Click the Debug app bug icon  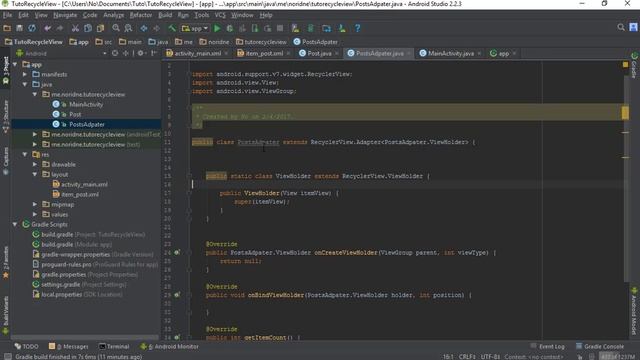coord(230,28)
